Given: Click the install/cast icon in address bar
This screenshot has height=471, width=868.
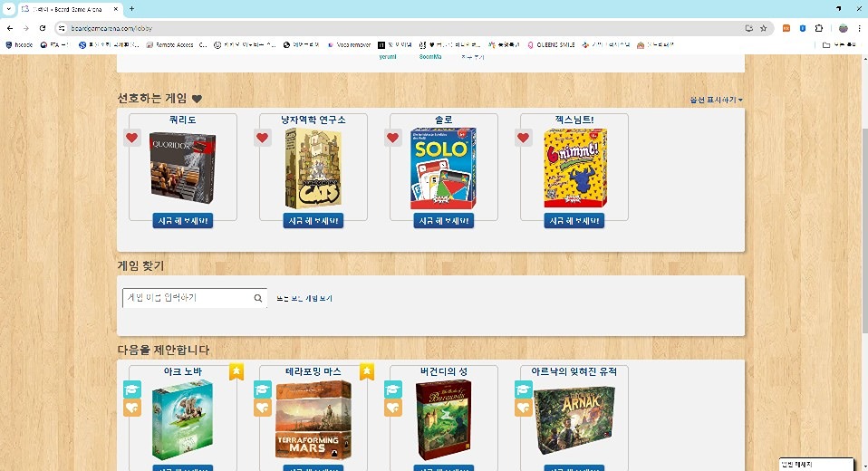Looking at the screenshot, I should 749,28.
